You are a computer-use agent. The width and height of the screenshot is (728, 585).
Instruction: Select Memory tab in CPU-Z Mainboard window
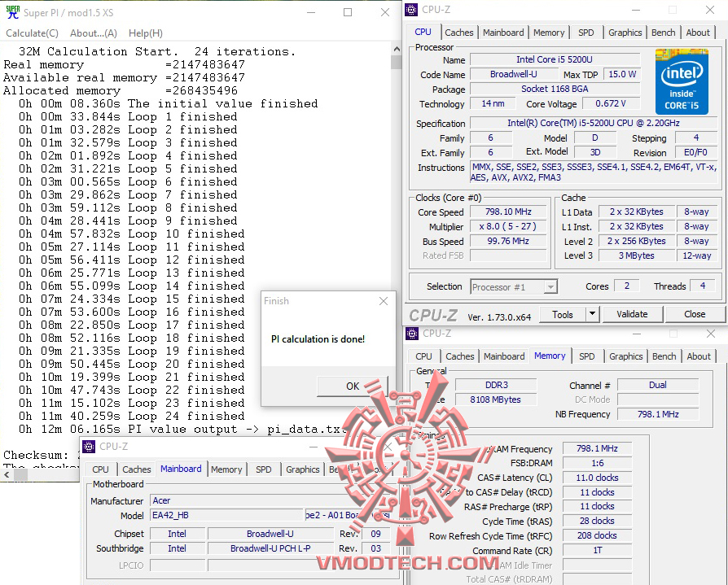[226, 469]
